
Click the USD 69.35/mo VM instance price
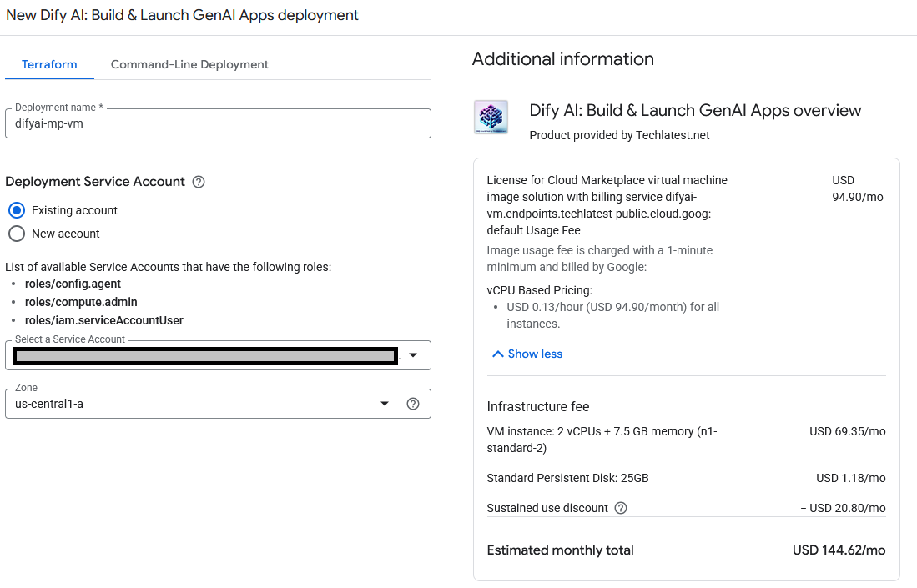click(848, 431)
